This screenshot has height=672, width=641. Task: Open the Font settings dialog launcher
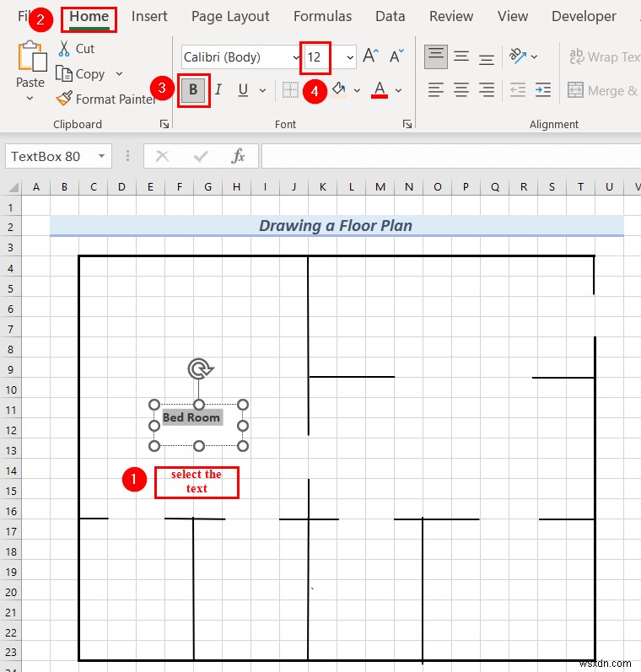click(407, 124)
